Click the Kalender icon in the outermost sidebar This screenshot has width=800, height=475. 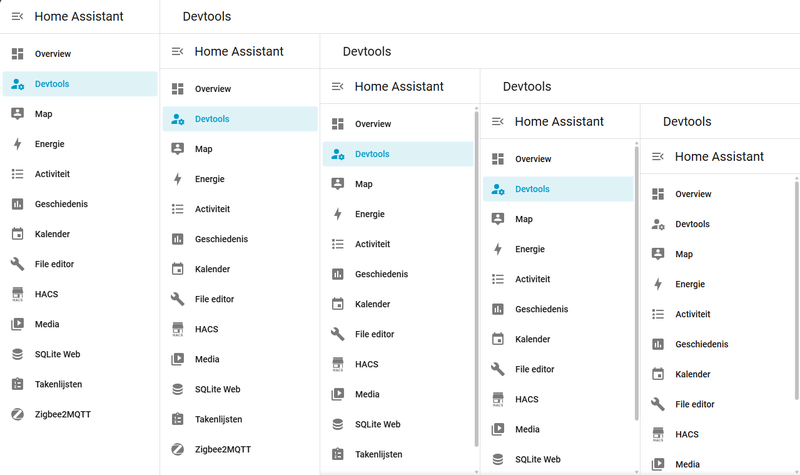tap(17, 234)
